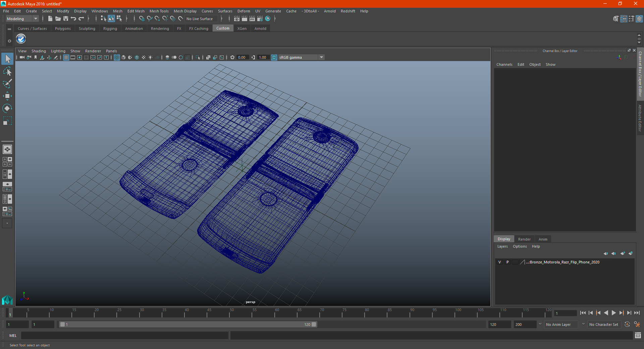The image size is (644, 349).
Task: Open the Channels menu in Channel Box
Action: pyautogui.click(x=504, y=64)
